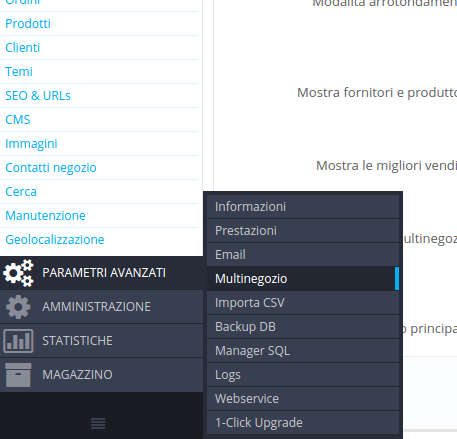Click the 'Mostra fornitori e produttori' label
The width and height of the screenshot is (457, 439).
coord(377,93)
